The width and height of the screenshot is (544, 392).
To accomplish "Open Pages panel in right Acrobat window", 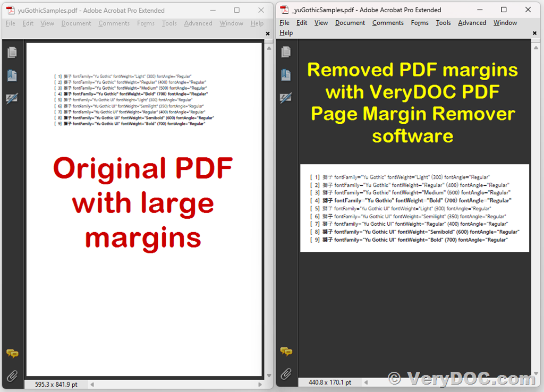I will coord(286,52).
